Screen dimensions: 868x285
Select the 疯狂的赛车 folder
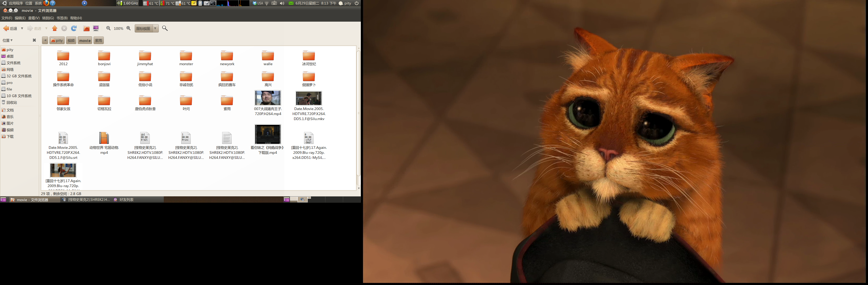227,79
